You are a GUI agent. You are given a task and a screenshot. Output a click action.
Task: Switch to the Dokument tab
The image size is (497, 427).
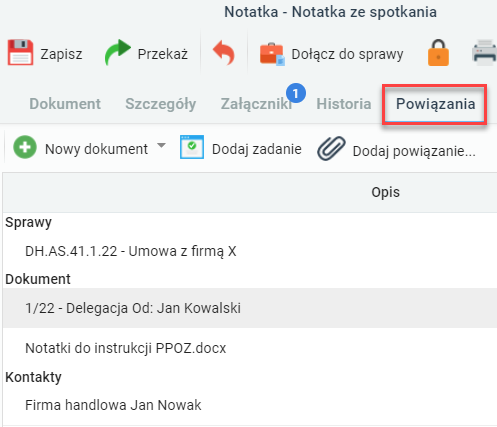coord(65,104)
